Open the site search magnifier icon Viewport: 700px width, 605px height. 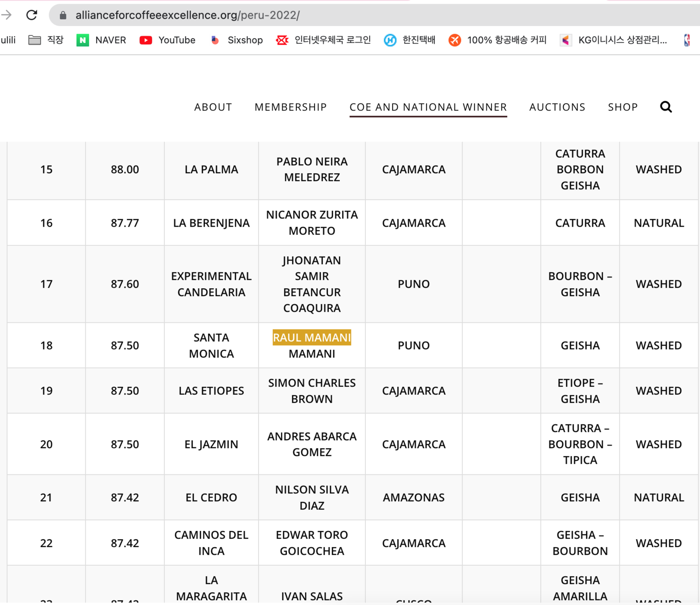[665, 107]
